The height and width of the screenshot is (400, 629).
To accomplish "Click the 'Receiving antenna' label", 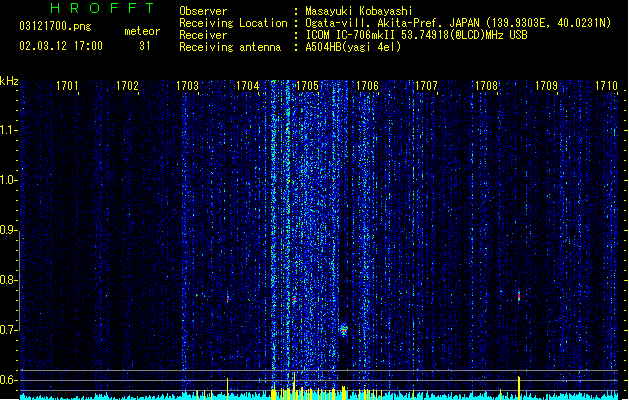I will 230,47.
